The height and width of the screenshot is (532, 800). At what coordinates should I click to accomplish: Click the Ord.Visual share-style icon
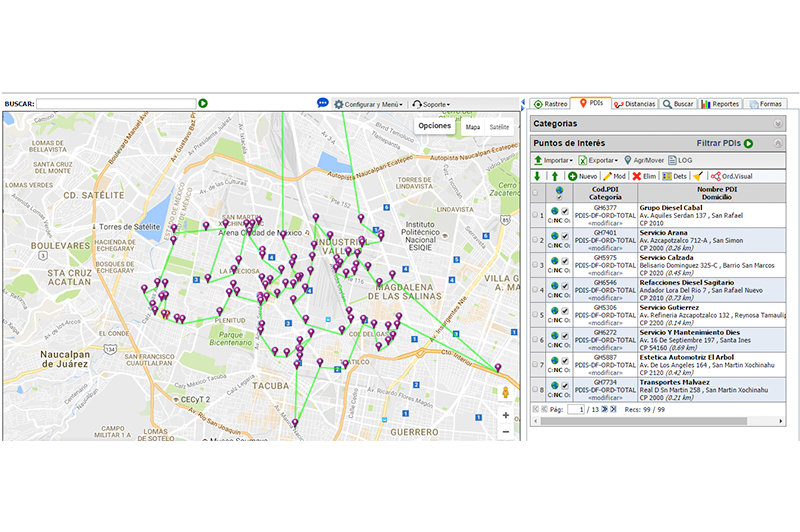point(716,176)
